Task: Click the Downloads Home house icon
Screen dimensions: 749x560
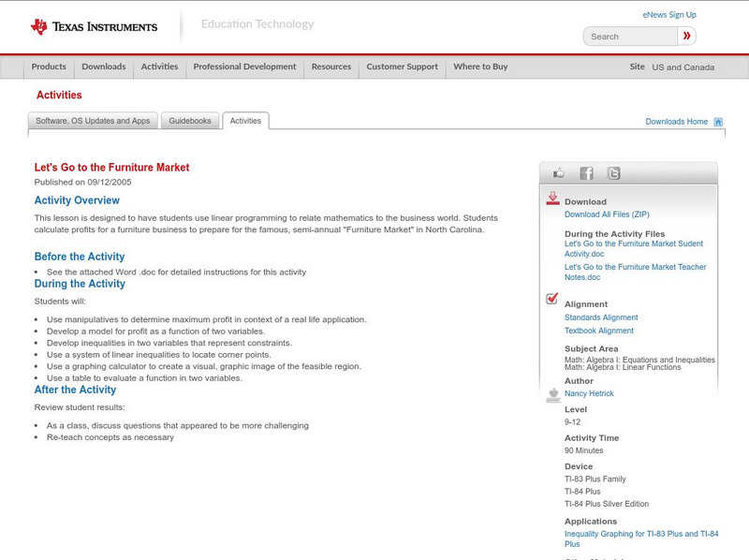Action: pyautogui.click(x=718, y=122)
